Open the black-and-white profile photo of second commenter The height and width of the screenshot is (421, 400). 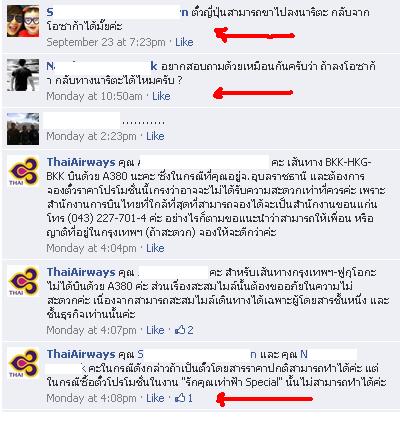click(23, 75)
